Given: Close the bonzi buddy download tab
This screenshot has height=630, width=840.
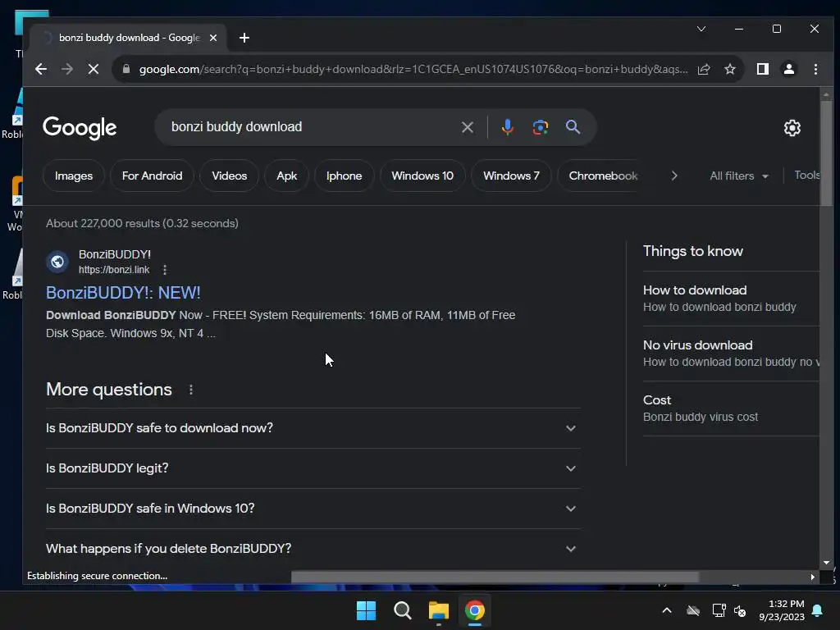Looking at the screenshot, I should point(213,38).
